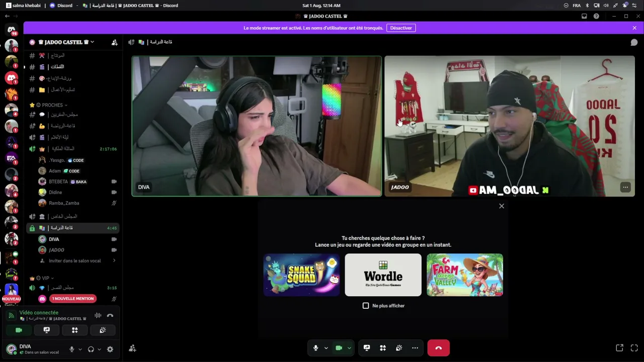
Task: Dismiss the streamer mode banner
Action: [x=634, y=28]
